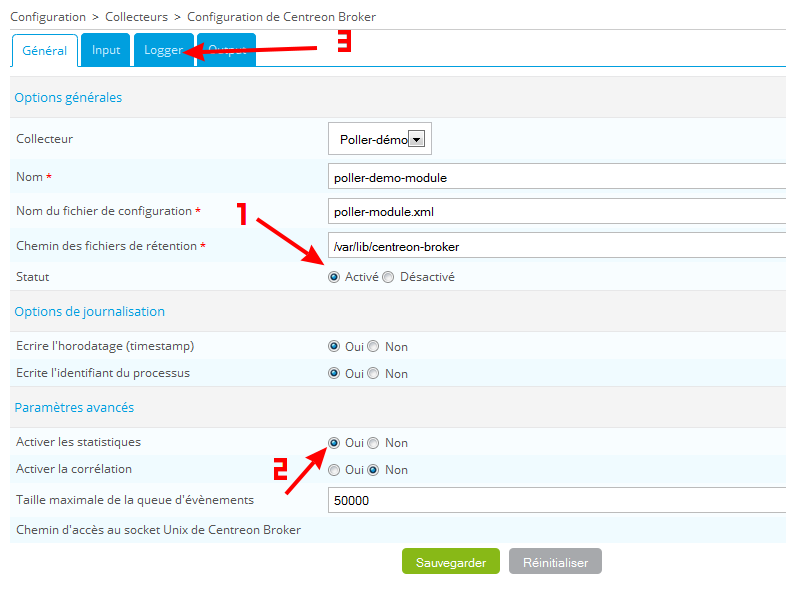Set Statut to Désactivé

389,277
